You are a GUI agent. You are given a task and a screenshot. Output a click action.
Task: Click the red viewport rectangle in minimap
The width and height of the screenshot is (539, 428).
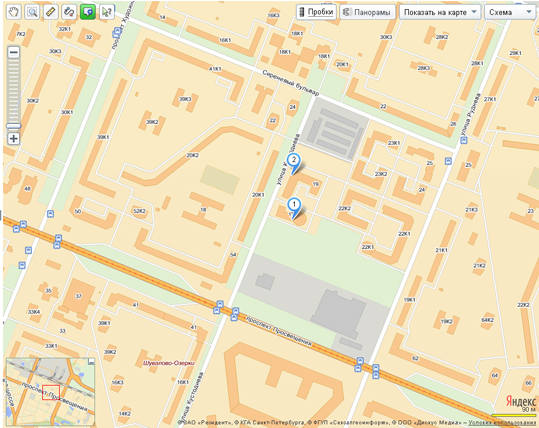coord(51,392)
